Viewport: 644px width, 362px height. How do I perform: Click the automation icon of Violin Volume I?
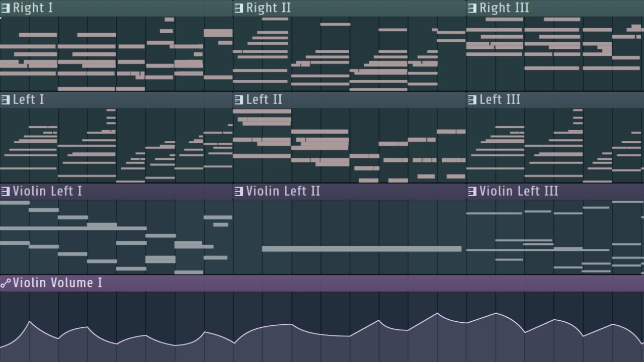tap(6, 283)
